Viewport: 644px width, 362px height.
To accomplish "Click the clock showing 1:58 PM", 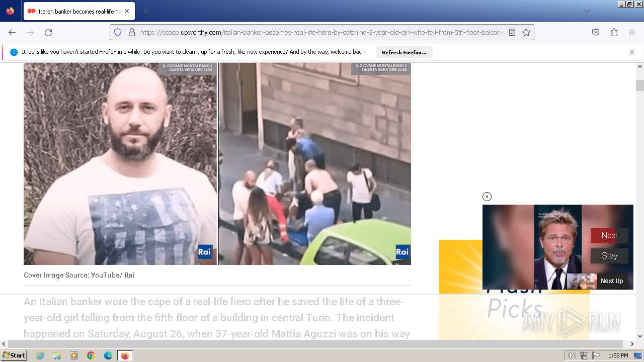I will click(x=618, y=355).
